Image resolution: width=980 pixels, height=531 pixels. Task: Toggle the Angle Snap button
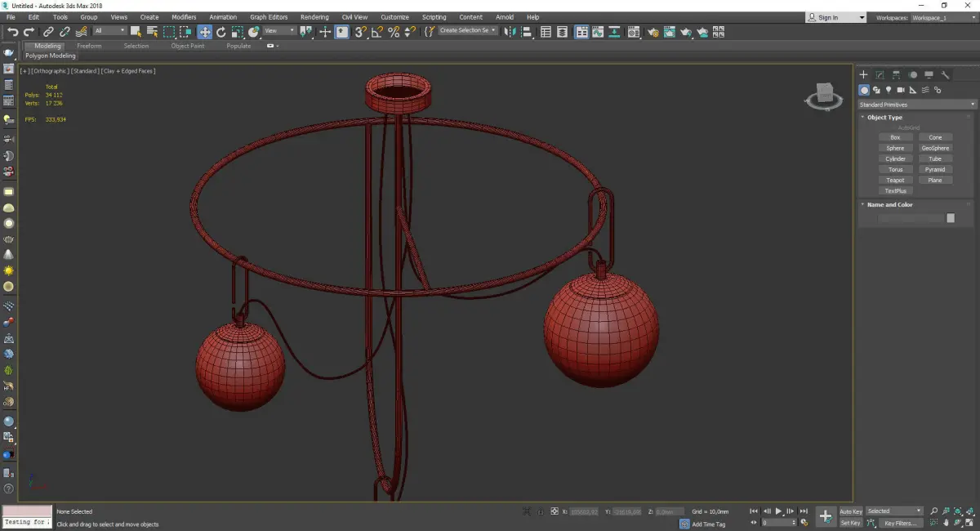pos(376,32)
